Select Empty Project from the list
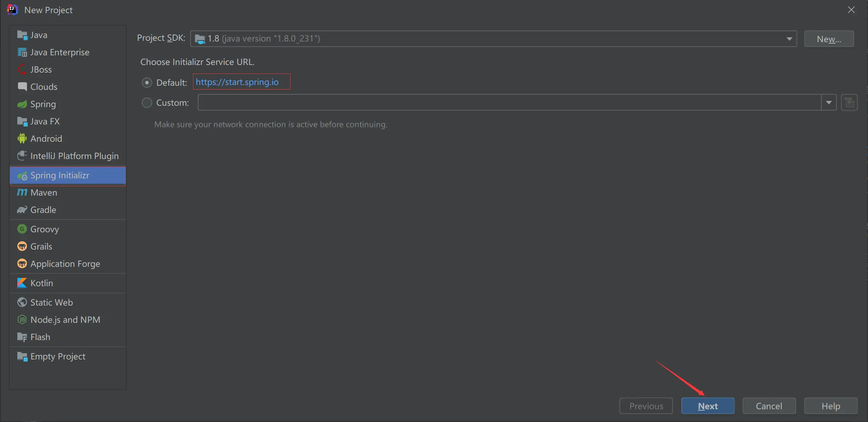Viewport: 868px width, 422px height. pyautogui.click(x=58, y=356)
